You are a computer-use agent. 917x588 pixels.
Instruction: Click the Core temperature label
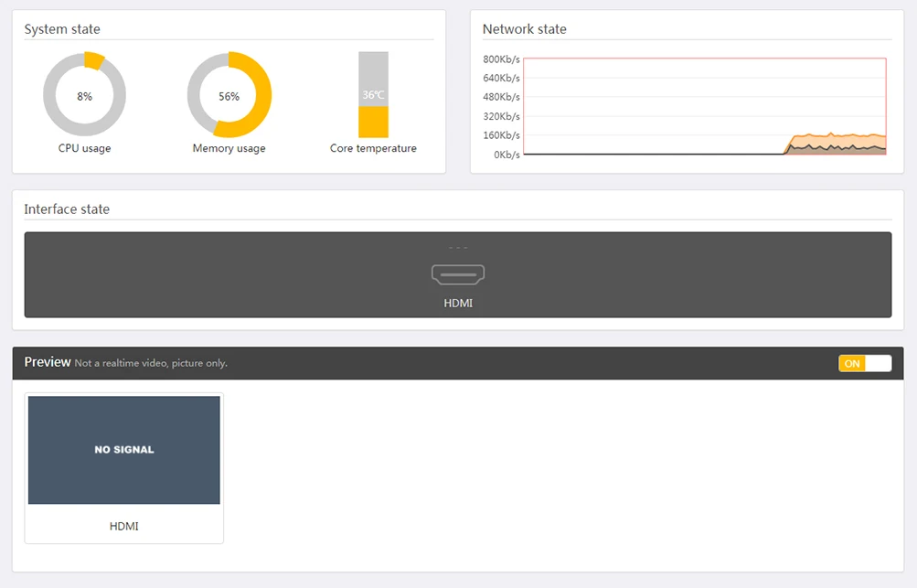pyautogui.click(x=373, y=149)
